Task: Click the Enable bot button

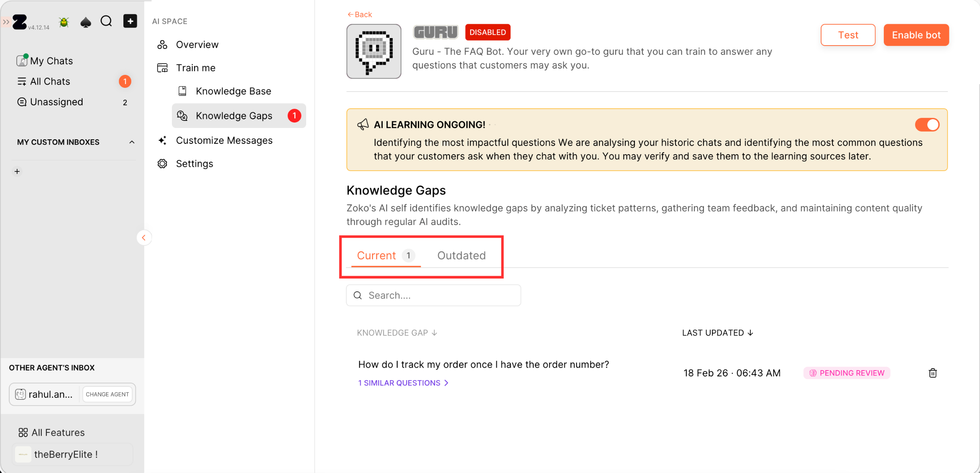Action: point(916,35)
